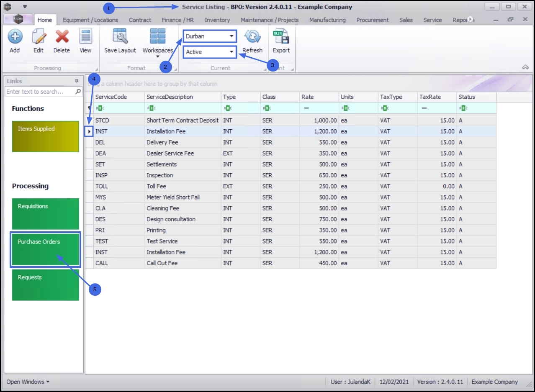535x392 pixels.
Task: Click the Add icon in the ribbon
Action: 15,37
